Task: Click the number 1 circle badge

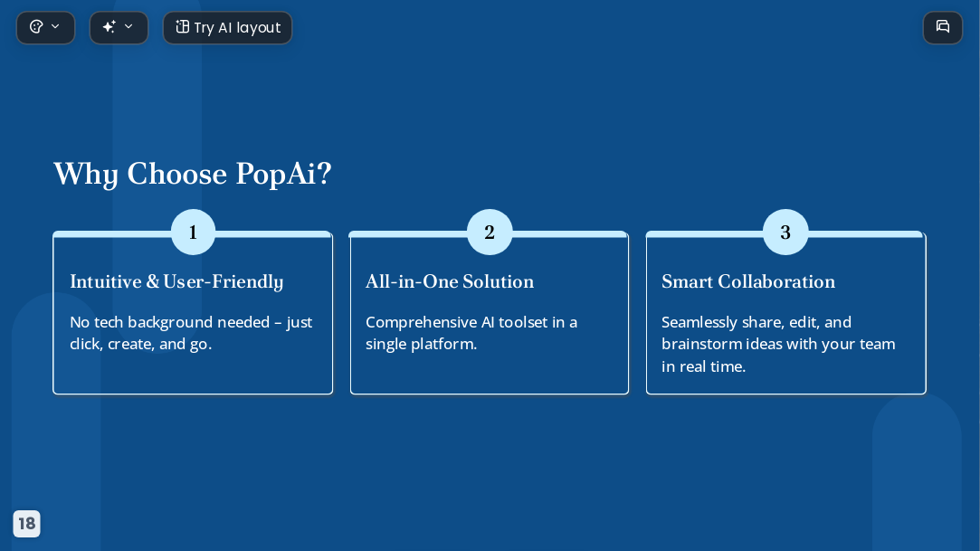Action: click(x=193, y=232)
